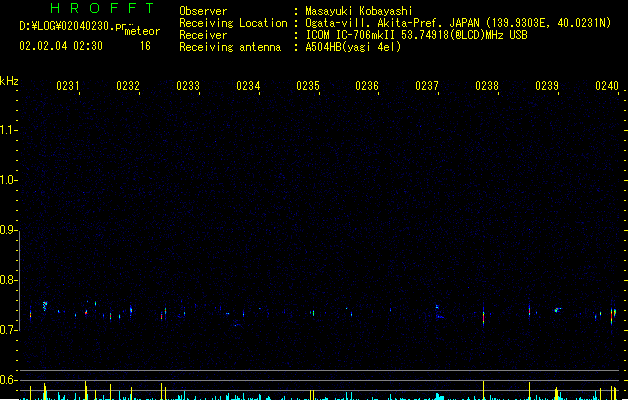Select the meteor count value 16
The image size is (629, 400).
[145, 46]
